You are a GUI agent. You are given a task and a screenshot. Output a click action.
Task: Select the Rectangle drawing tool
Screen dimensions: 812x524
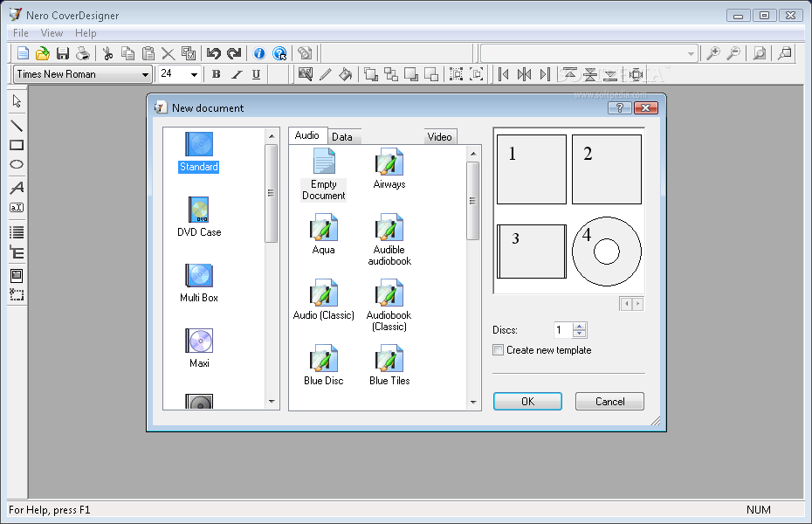point(17,146)
